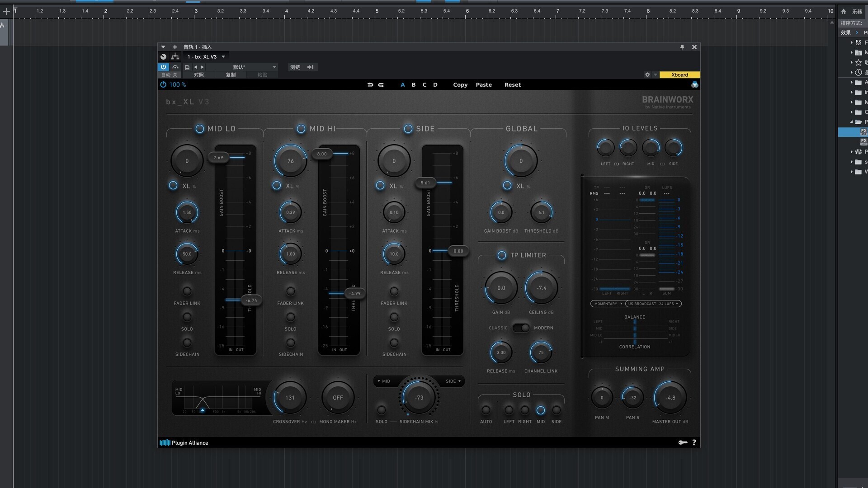Open the window menu triangle at top left
The width and height of the screenshot is (868, 488).
click(x=163, y=47)
